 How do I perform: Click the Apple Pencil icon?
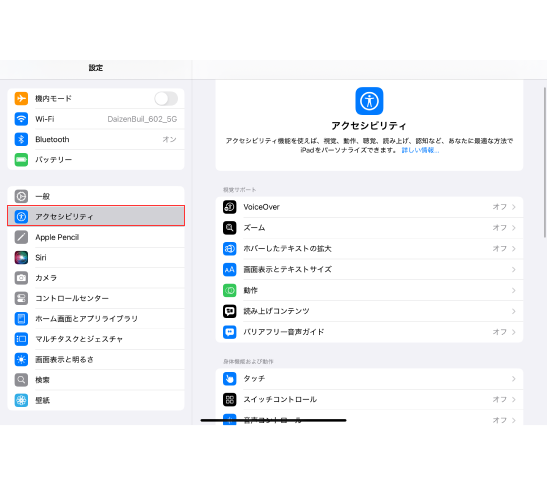click(21, 237)
